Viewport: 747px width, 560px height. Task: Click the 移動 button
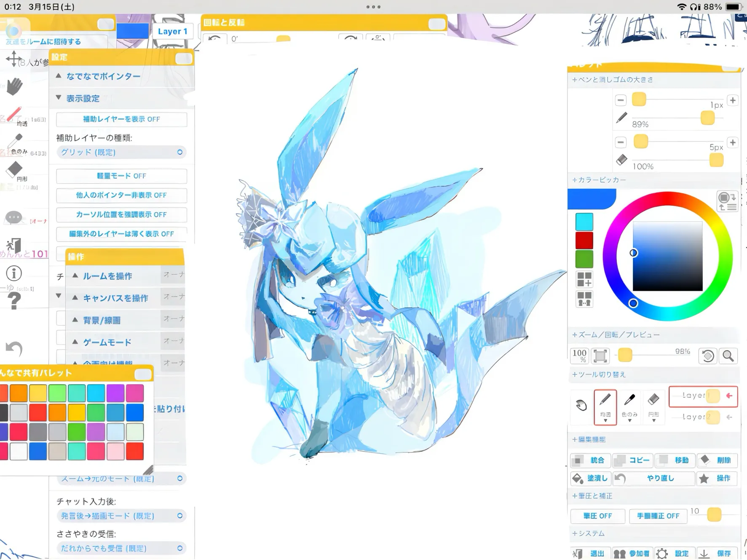pyautogui.click(x=675, y=461)
